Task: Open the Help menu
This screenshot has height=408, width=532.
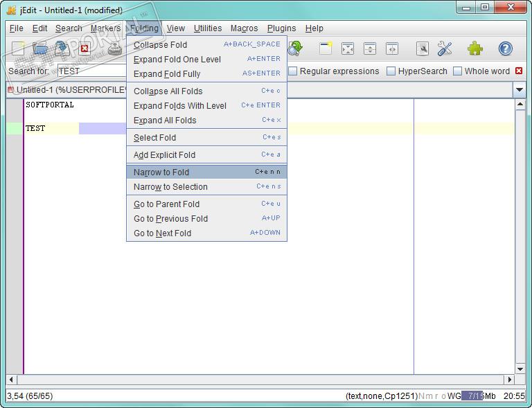Action: (x=314, y=28)
